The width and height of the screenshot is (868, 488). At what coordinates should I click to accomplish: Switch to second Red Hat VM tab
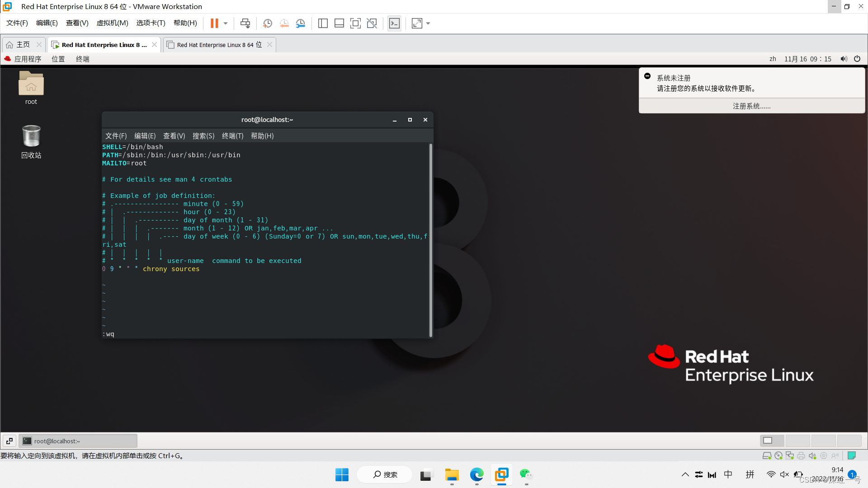click(x=219, y=45)
